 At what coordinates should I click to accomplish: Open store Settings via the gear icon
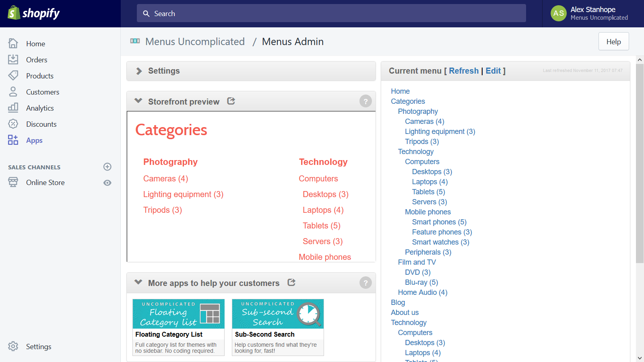pos(13,346)
